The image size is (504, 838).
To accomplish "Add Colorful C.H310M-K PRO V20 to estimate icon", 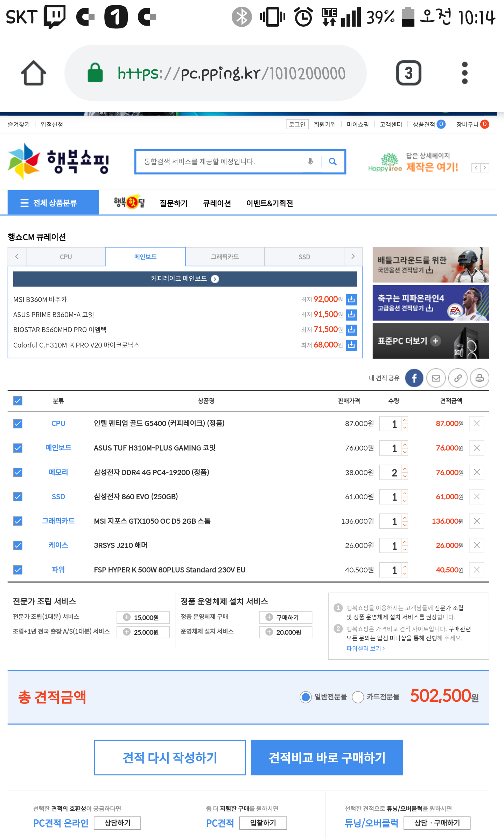I will click(351, 345).
